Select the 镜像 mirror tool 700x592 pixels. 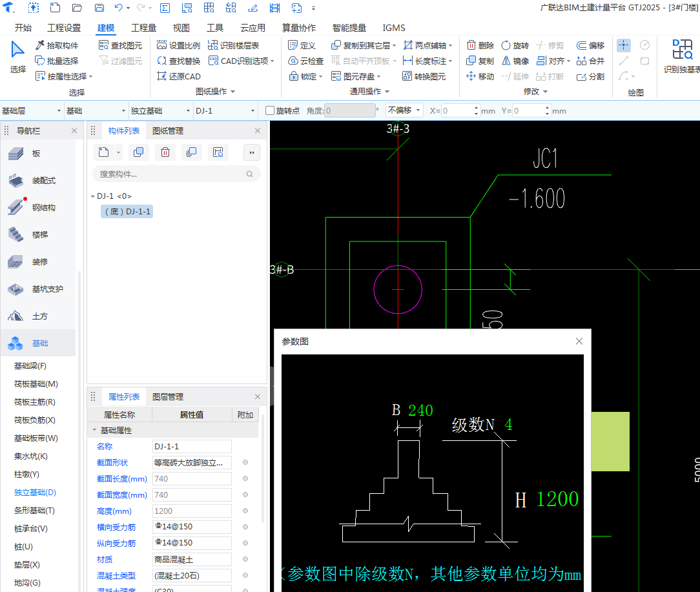515,61
